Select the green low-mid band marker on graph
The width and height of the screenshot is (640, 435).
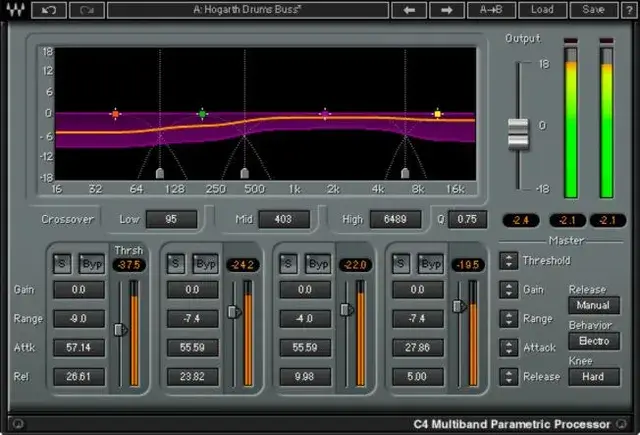[x=202, y=114]
